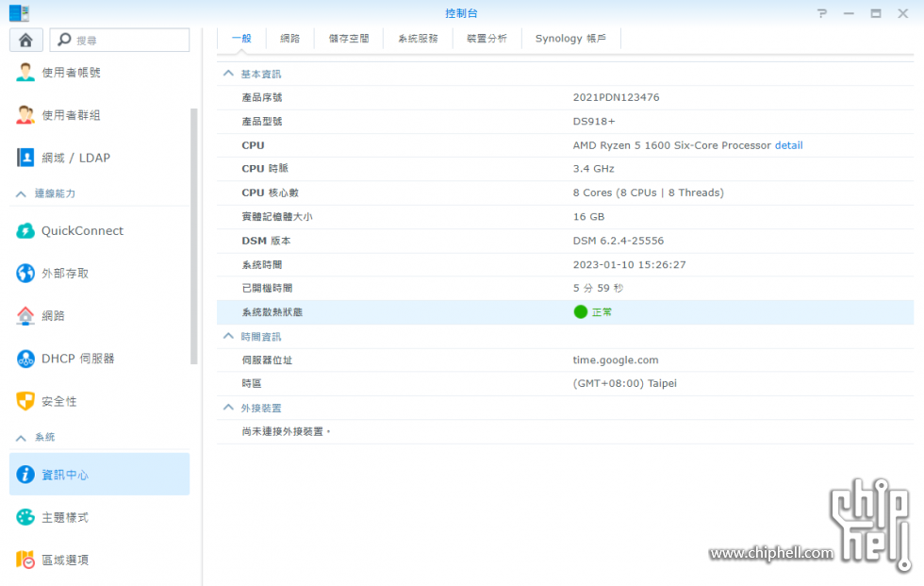Open 外部存取 external access icon

pos(25,273)
